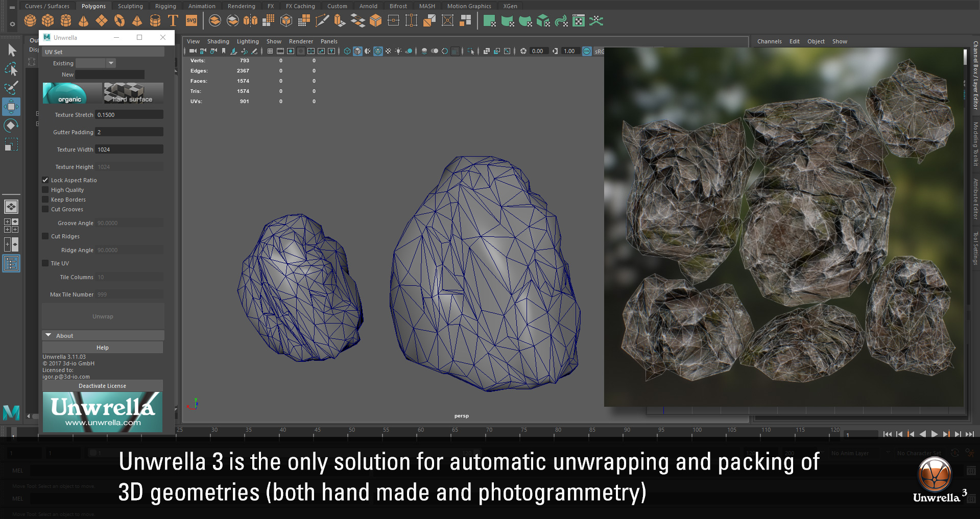Viewport: 980px width, 519px height.
Task: Create a polygon pyramid from the shelf
Action: coord(137,20)
